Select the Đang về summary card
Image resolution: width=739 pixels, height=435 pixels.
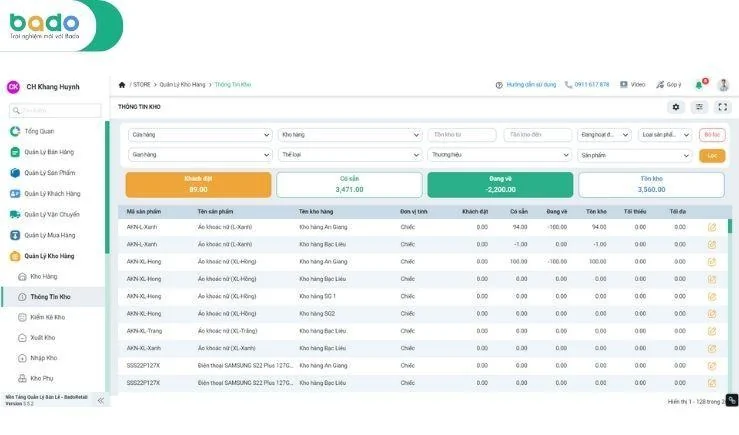(x=500, y=184)
